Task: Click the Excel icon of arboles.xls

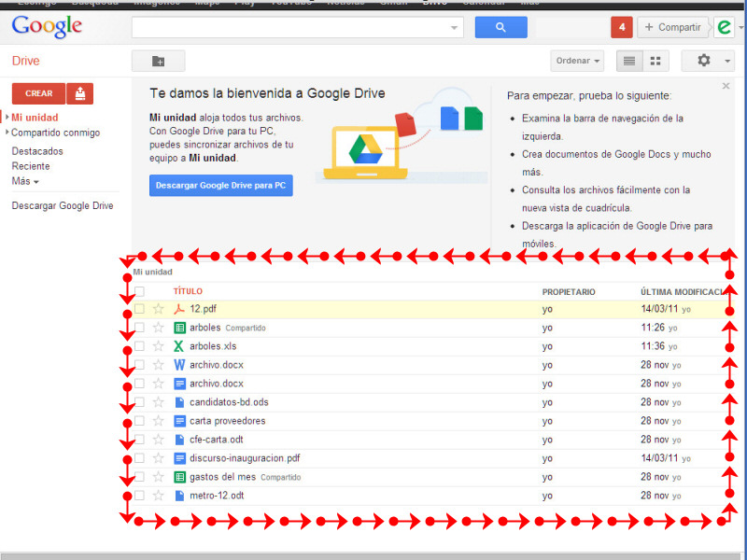Action: pos(179,346)
